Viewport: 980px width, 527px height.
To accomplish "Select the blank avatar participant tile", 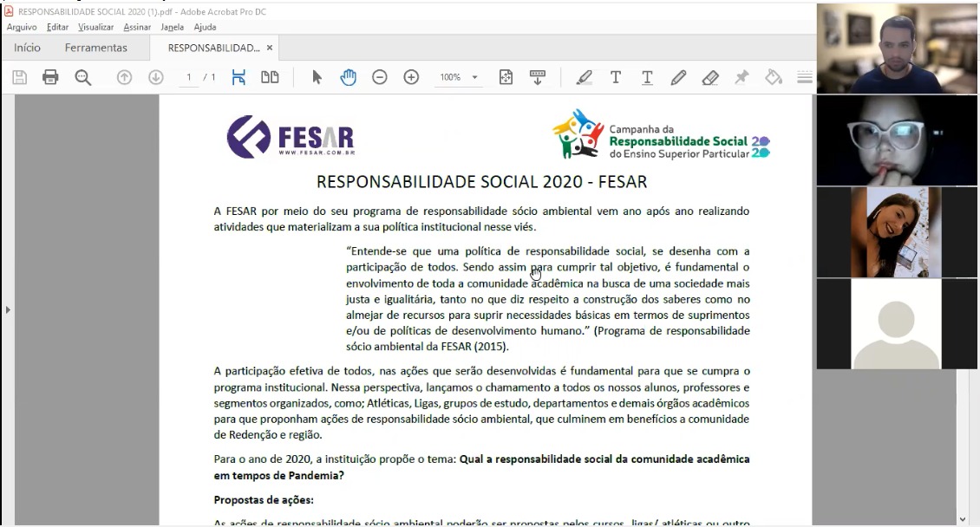I will coord(897,324).
